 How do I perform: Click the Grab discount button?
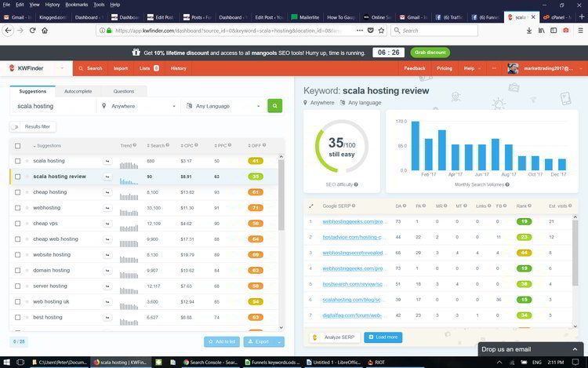click(430, 53)
